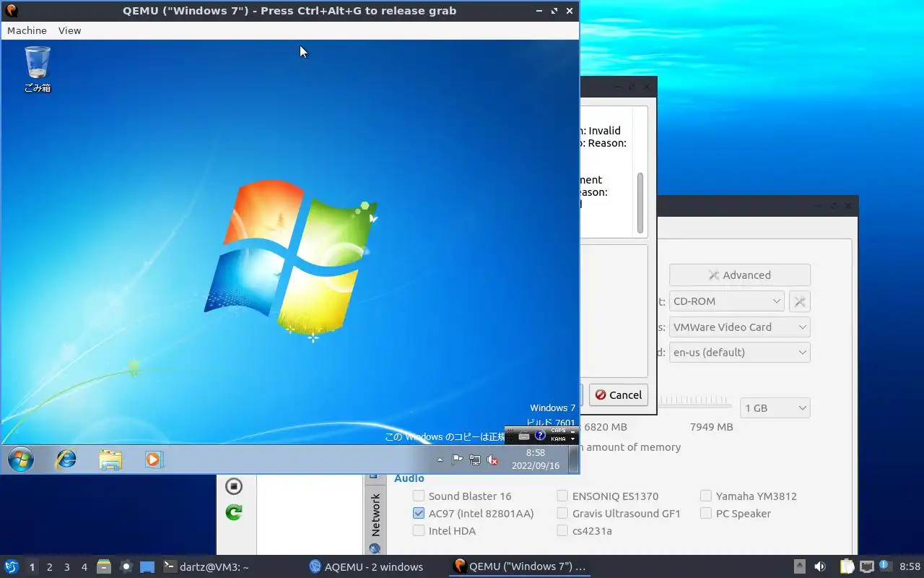Enable Yamaha YM3812 audio card

706,496
